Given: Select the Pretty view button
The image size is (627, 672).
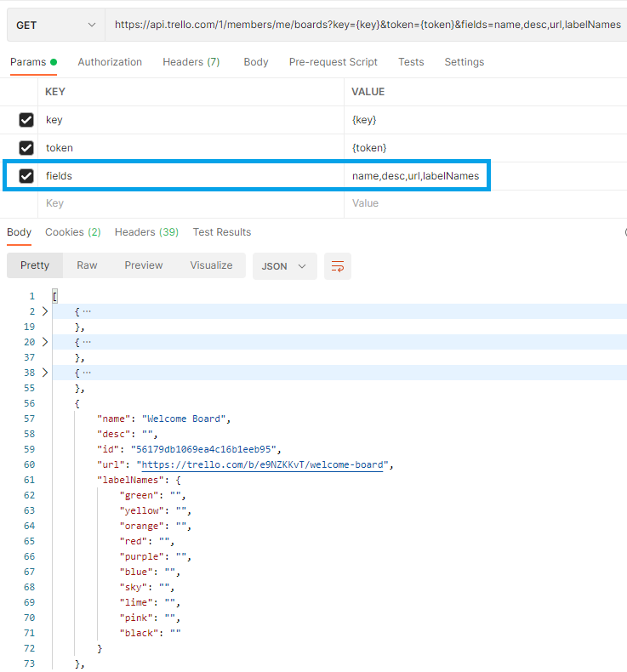Looking at the screenshot, I should click(35, 265).
